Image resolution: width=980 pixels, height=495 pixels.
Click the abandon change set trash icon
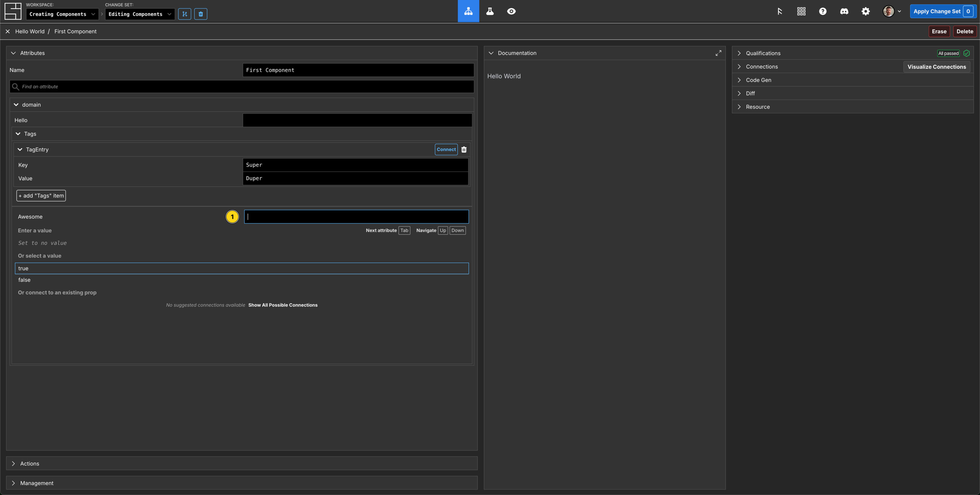[201, 14]
